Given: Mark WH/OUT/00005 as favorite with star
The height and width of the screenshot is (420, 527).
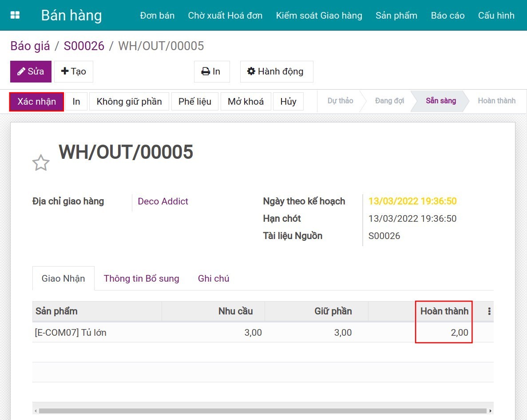Looking at the screenshot, I should coord(41,163).
